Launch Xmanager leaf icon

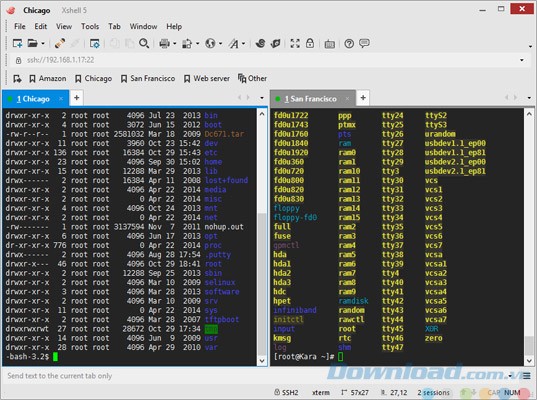coord(276,43)
